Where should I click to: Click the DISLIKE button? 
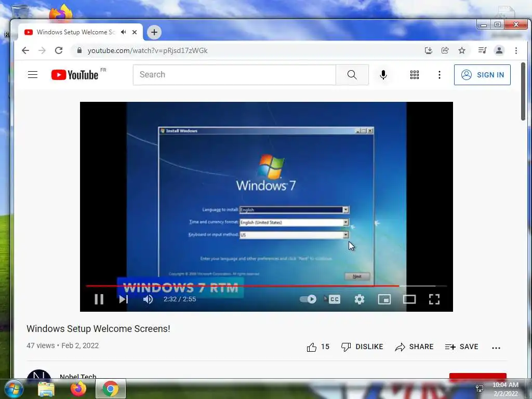[362, 347]
